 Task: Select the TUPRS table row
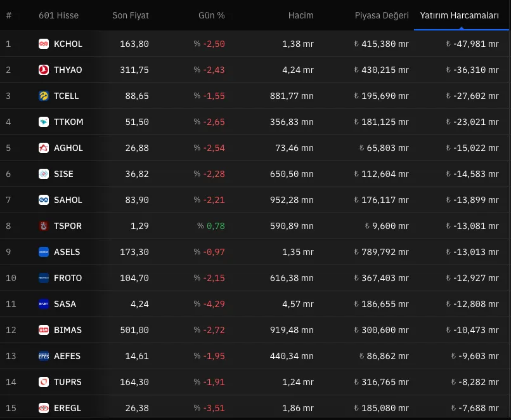click(254, 382)
